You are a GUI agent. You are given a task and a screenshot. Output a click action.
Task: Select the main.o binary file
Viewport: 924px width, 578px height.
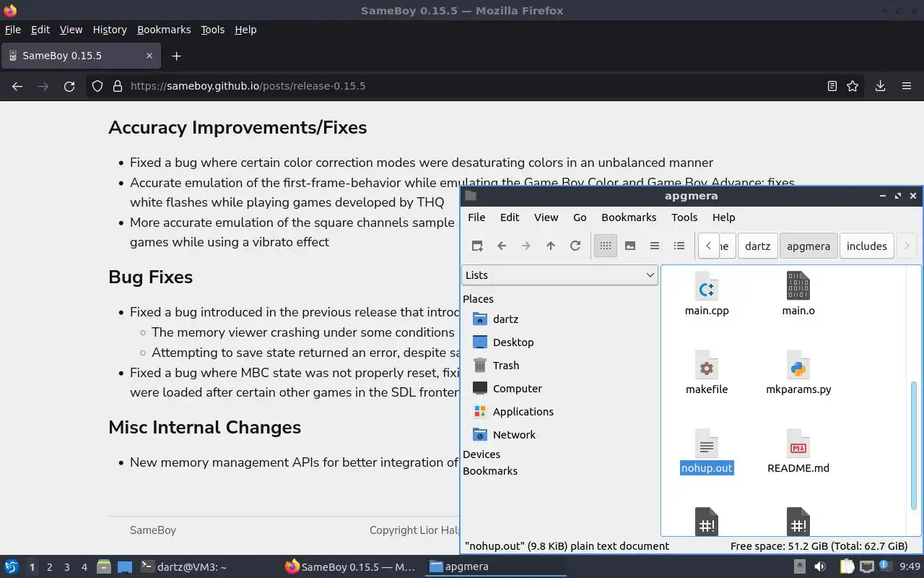pos(798,287)
